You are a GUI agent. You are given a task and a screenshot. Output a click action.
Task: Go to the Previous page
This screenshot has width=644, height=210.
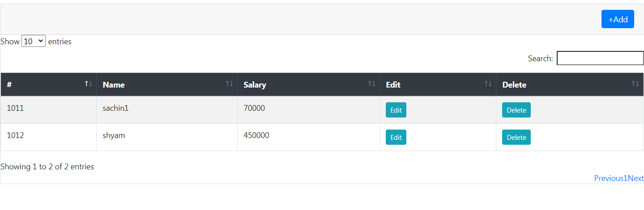click(x=609, y=178)
